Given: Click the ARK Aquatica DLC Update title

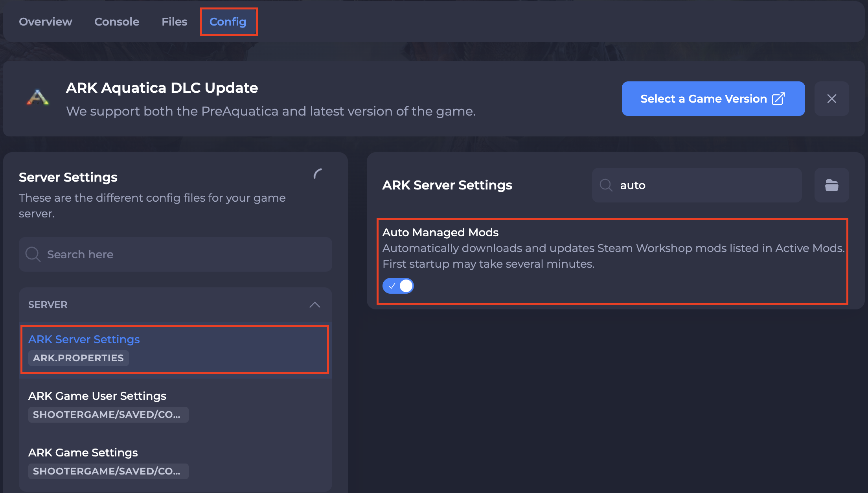Looking at the screenshot, I should coord(162,88).
